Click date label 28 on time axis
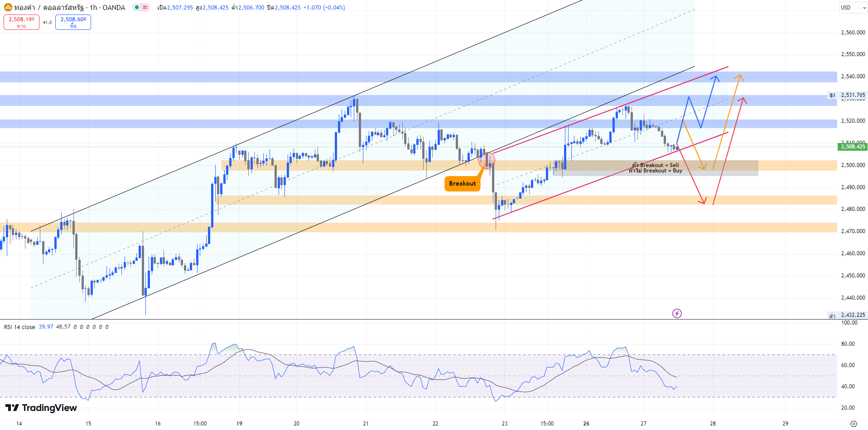This screenshot has height=430, width=868. (713, 424)
